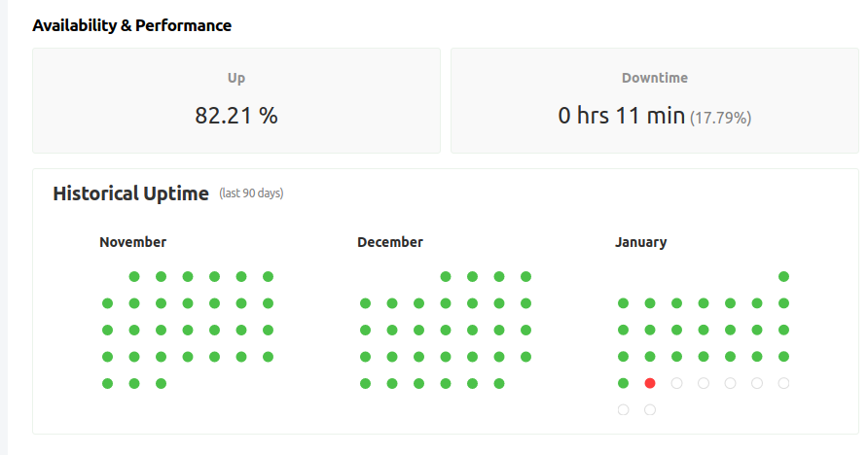The image size is (868, 455).
Task: Click the green dot left of the red dot
Action: click(623, 383)
